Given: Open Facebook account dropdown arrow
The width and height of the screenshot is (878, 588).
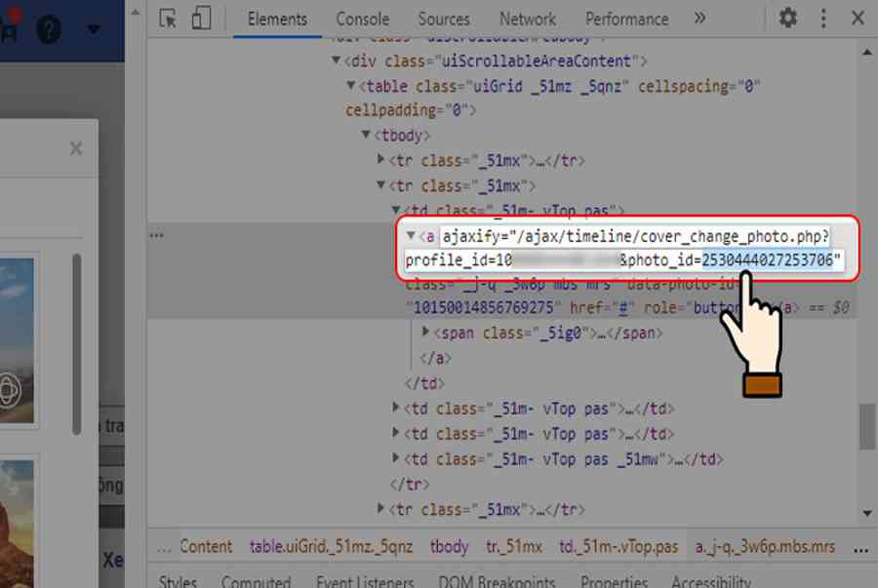Looking at the screenshot, I should 94,28.
